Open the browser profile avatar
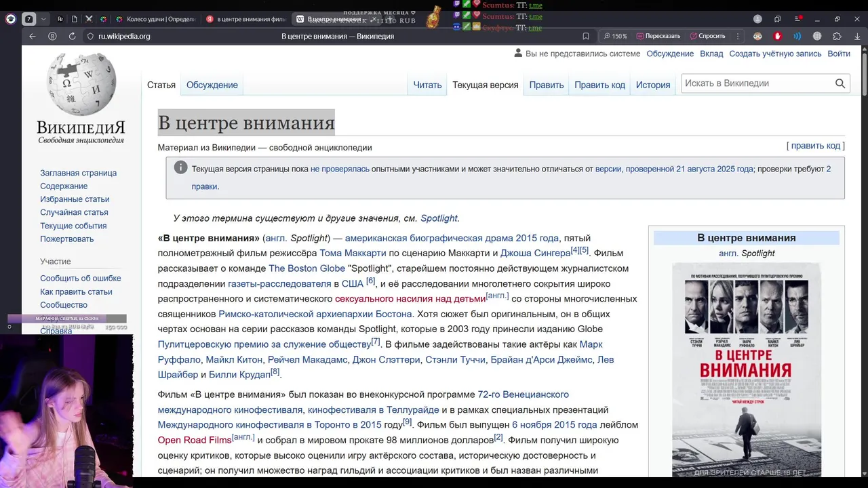Image resolution: width=868 pixels, height=488 pixels. 757,19
